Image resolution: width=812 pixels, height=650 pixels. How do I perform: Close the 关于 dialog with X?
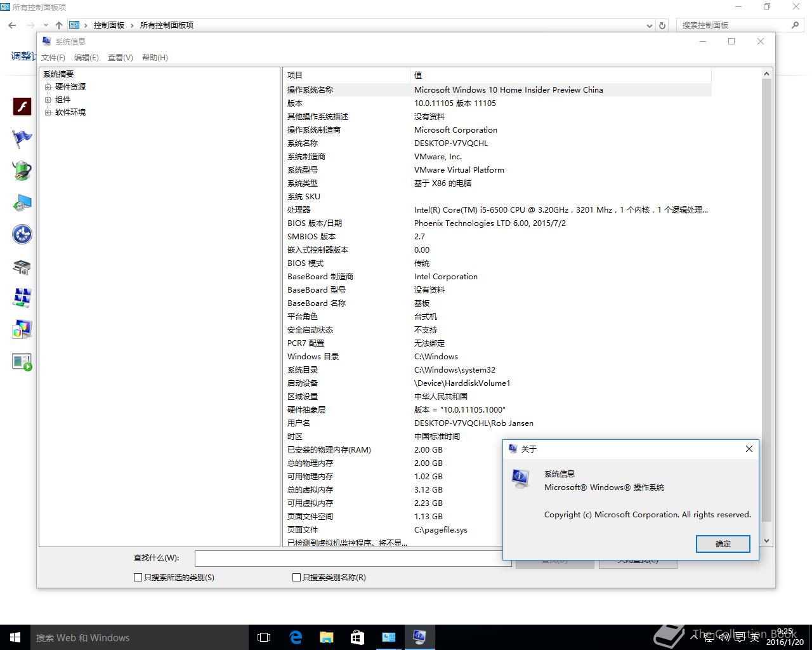[749, 449]
